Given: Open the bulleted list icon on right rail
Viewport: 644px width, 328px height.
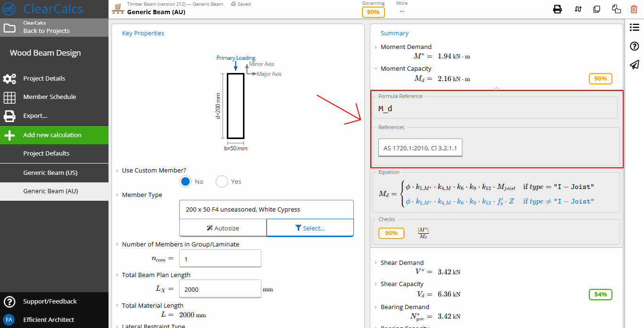Looking at the screenshot, I should 635,28.
